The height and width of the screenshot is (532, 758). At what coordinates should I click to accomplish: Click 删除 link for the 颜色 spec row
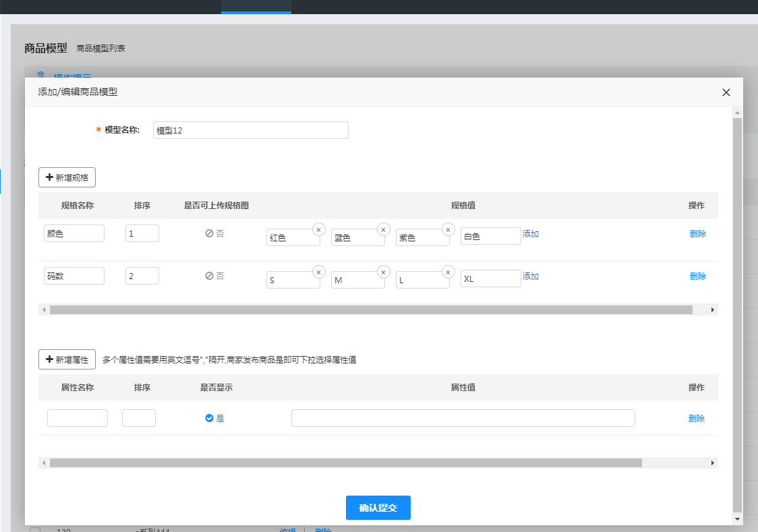pos(697,234)
